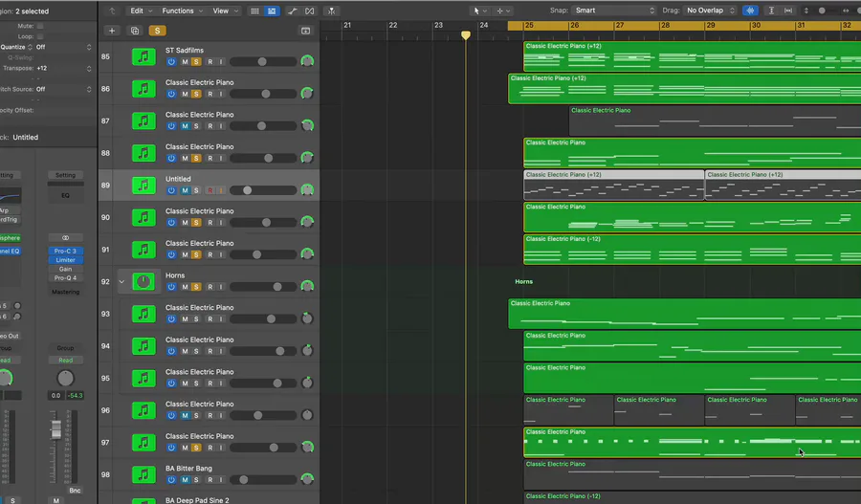861x504 pixels.
Task: Open the Pro-C 3 plugin slot
Action: (65, 251)
